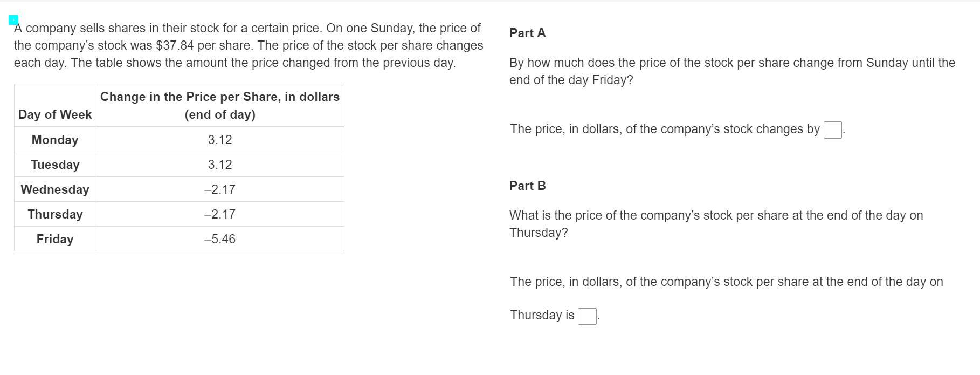Click the Change in Price column header
This screenshot has width=980, height=375.
pyautogui.click(x=220, y=105)
